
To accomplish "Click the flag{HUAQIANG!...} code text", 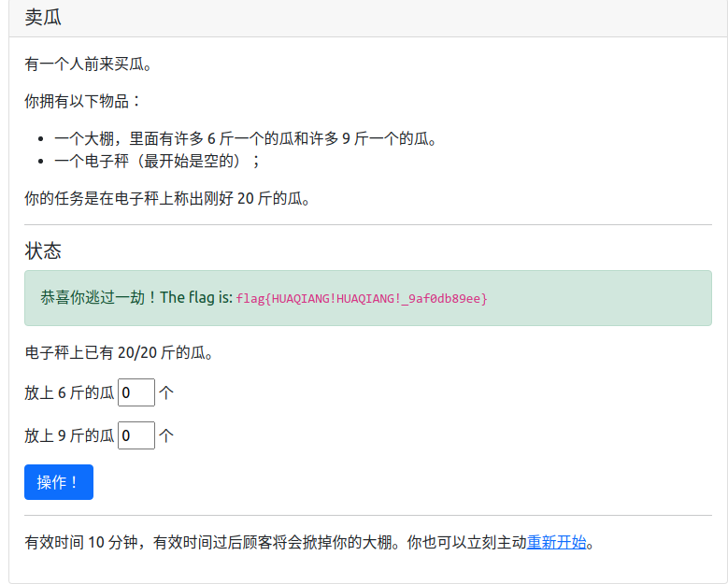I will tap(362, 299).
